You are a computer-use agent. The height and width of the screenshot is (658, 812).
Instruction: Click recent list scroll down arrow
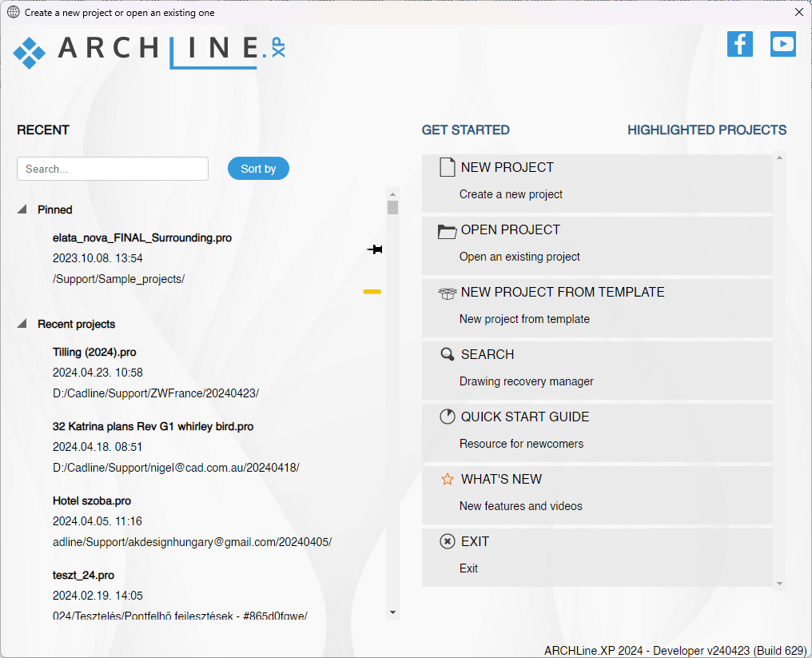point(392,612)
